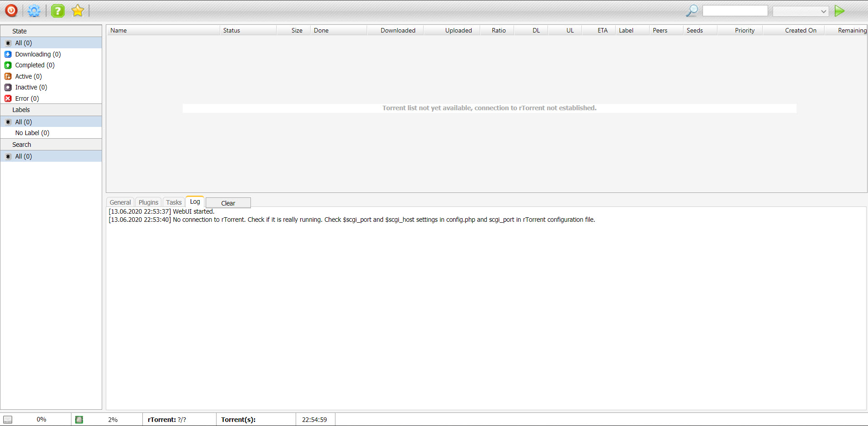Collapse the Search section header
This screenshot has width=868, height=426.
pos(21,144)
